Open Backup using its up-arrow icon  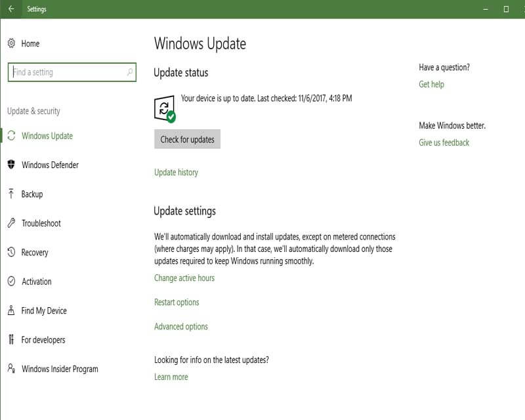[x=10, y=194]
